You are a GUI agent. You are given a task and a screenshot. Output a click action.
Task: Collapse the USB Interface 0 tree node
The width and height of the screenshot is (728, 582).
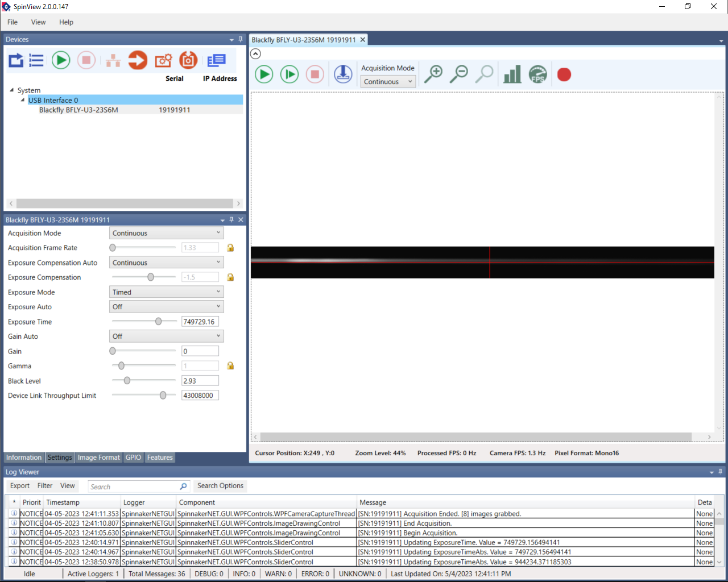tap(23, 100)
